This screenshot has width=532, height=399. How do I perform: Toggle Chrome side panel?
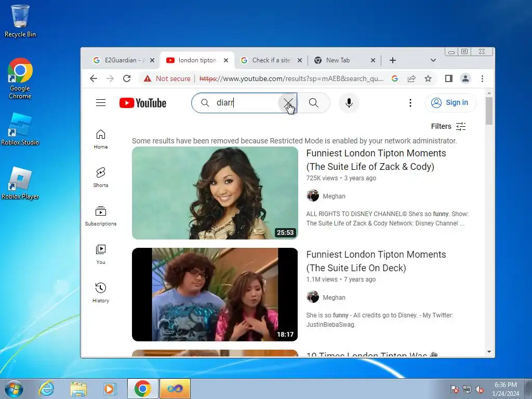click(448, 79)
